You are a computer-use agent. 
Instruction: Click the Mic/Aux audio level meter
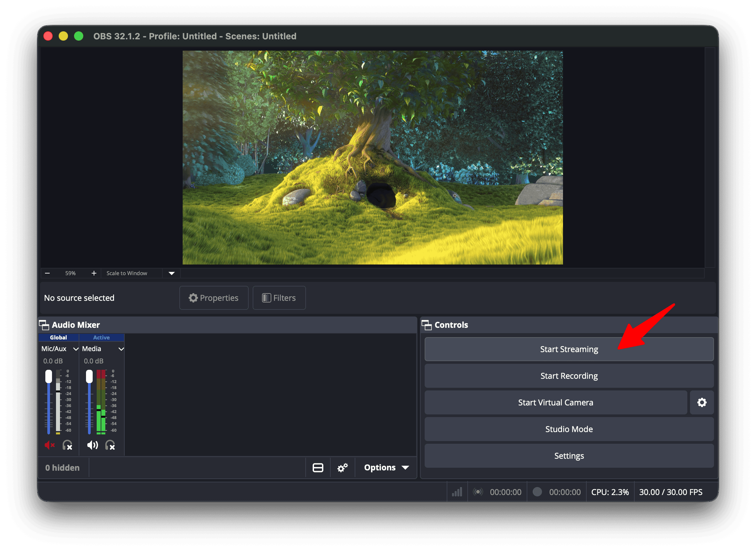(58, 402)
